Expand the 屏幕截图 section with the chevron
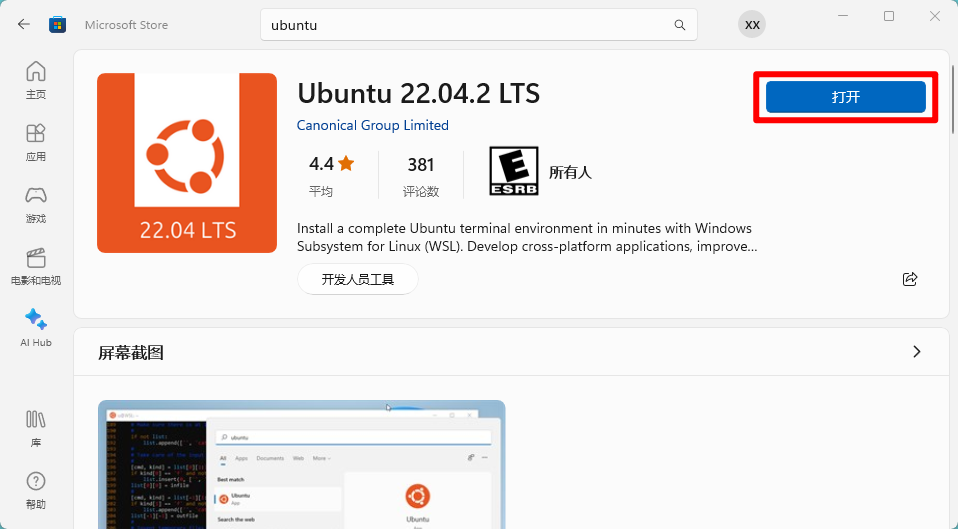 pyautogui.click(x=916, y=352)
